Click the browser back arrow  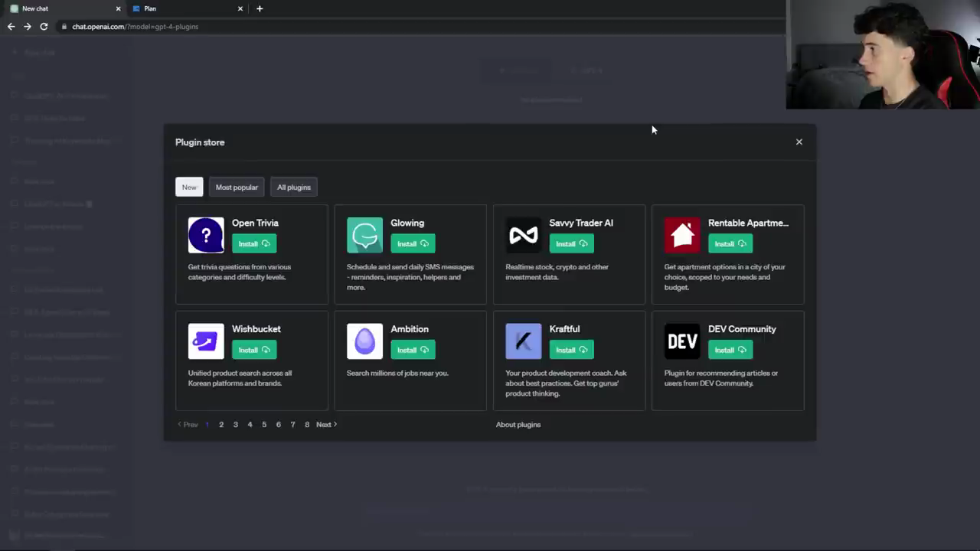11,26
